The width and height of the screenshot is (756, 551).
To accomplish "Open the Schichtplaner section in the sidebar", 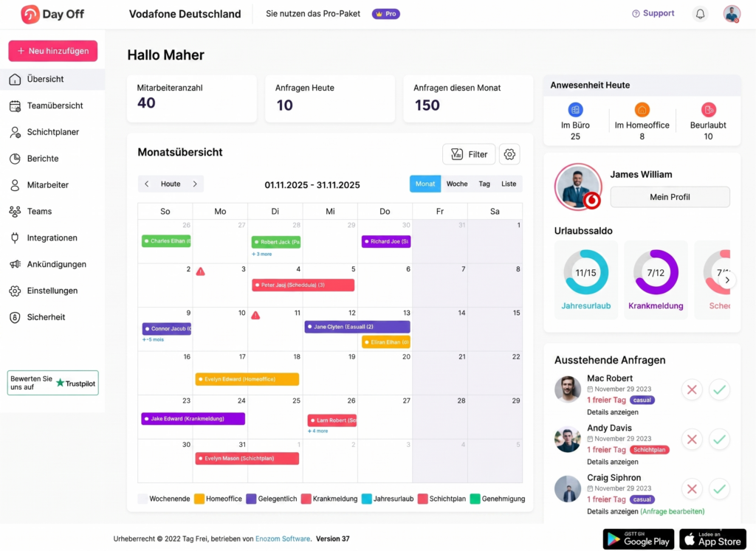I will (x=46, y=131).
